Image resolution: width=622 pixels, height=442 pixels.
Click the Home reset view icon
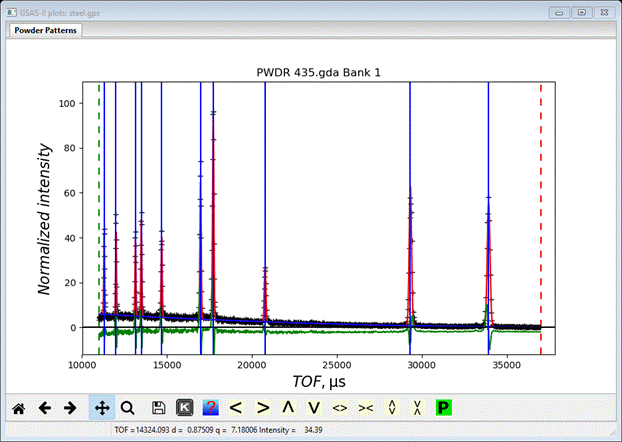pyautogui.click(x=18, y=407)
